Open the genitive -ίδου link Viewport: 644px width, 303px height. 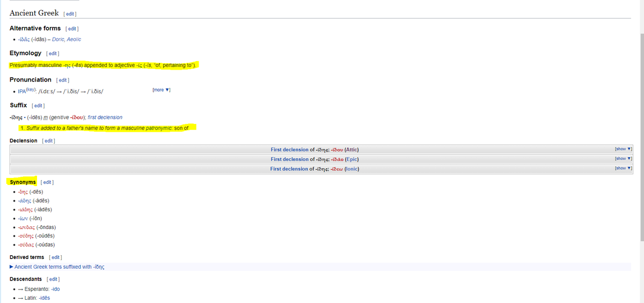coord(76,117)
